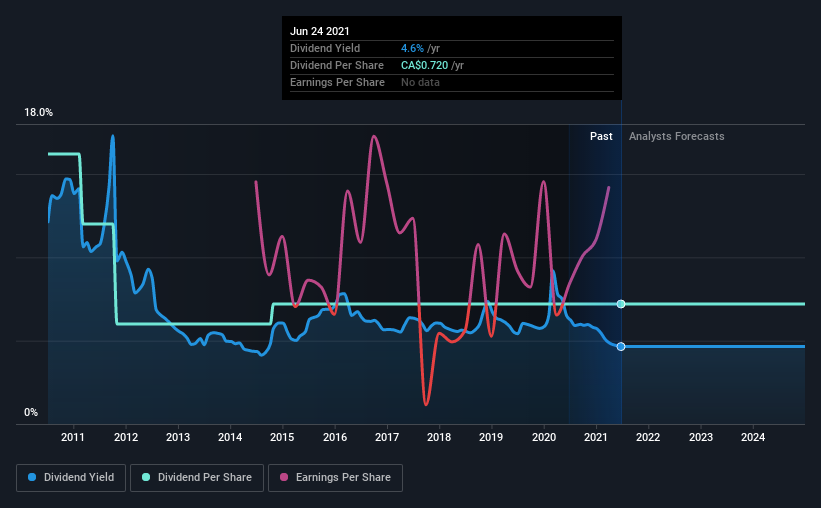This screenshot has height=508, width=821.
Task: Toggle the Earnings Per Share legend button
Action: pos(335,478)
